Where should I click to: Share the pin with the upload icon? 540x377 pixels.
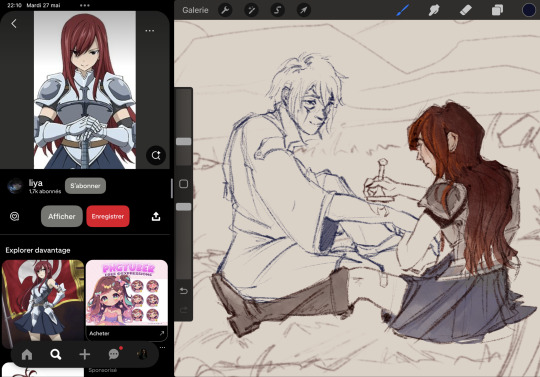point(156,216)
